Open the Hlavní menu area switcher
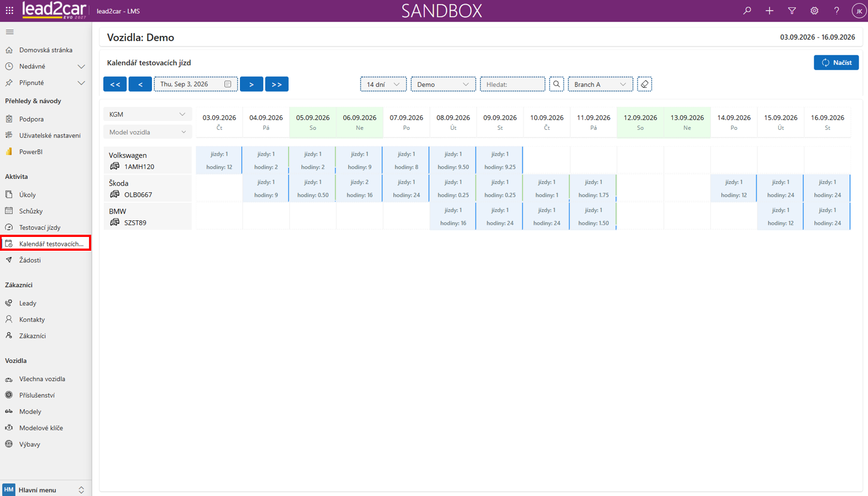Viewport: 868px width, 496px height. (46, 490)
